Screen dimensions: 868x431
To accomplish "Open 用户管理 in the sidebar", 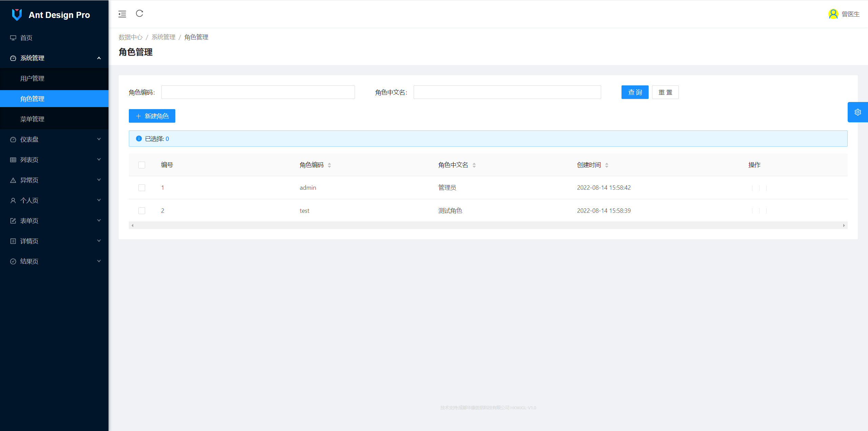I will coord(54,78).
